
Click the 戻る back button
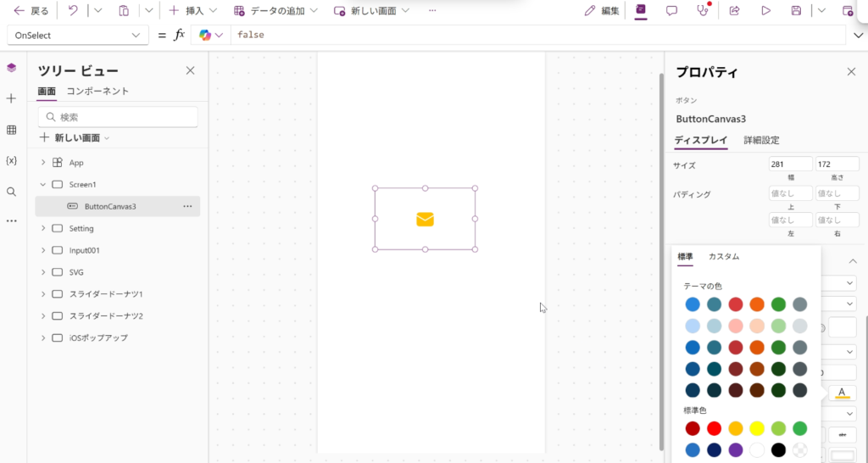click(x=31, y=11)
